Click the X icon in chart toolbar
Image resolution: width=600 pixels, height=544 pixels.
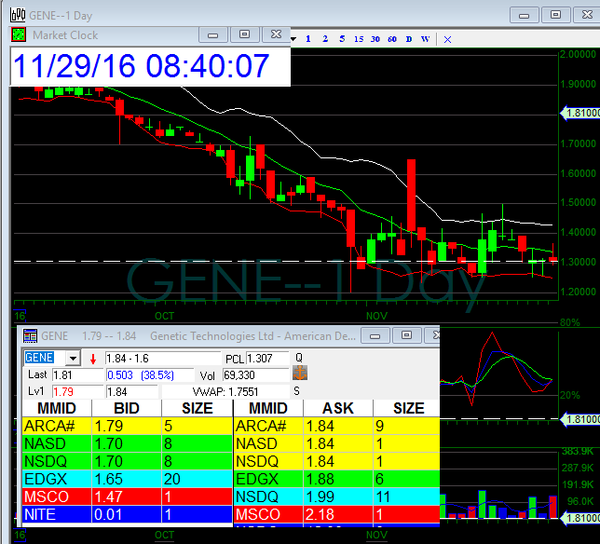[447, 39]
